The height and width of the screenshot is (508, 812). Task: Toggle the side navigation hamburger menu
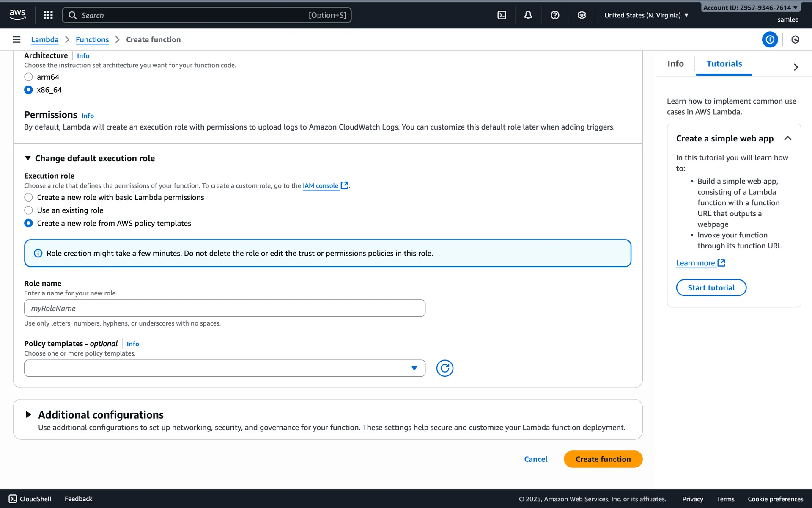pyautogui.click(x=16, y=39)
